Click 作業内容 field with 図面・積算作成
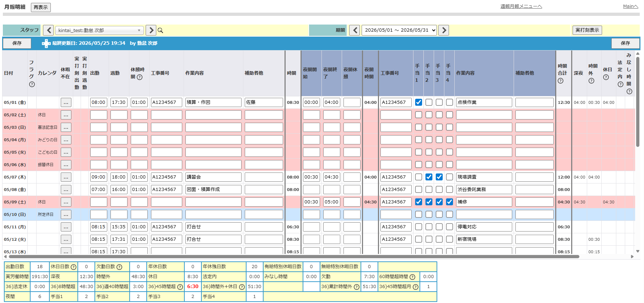The image size is (644, 303). (213, 190)
